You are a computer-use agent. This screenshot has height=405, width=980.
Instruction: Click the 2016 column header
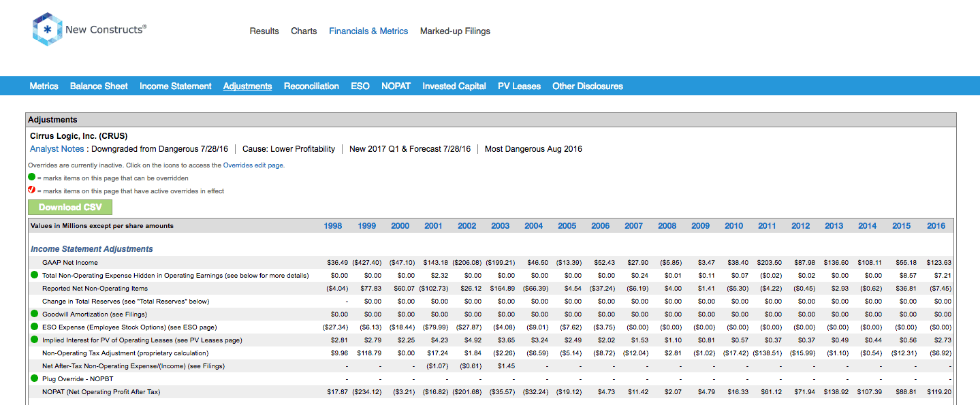pos(936,226)
